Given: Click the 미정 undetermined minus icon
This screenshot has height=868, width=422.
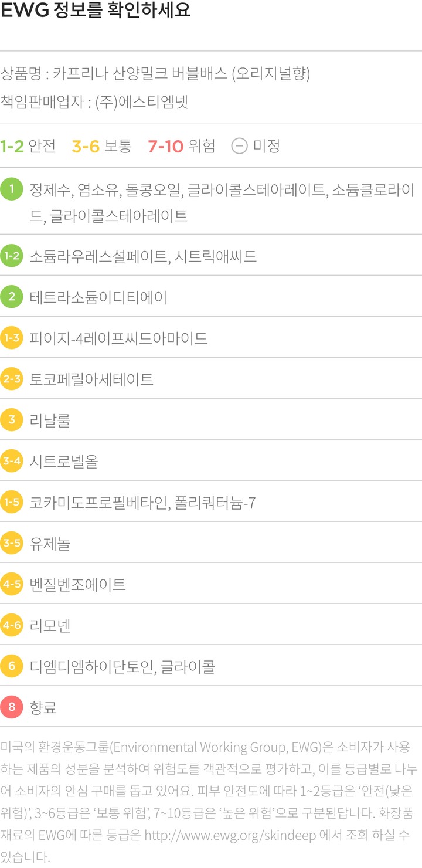Looking at the screenshot, I should tap(239, 146).
